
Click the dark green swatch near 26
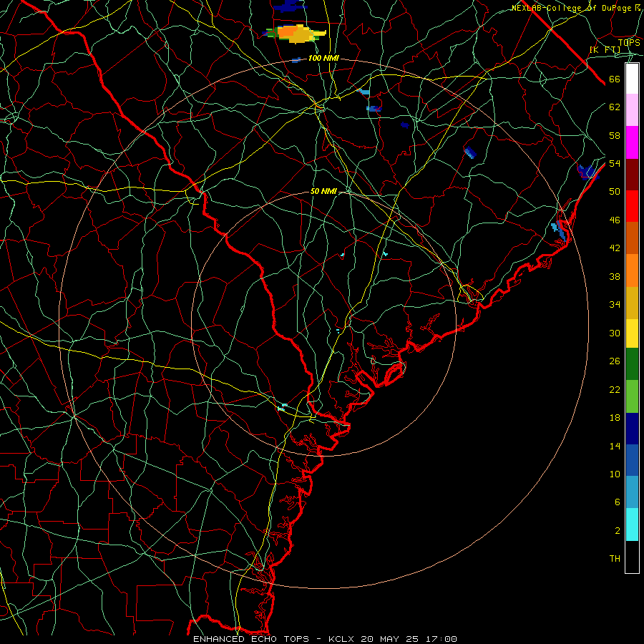tap(632, 364)
